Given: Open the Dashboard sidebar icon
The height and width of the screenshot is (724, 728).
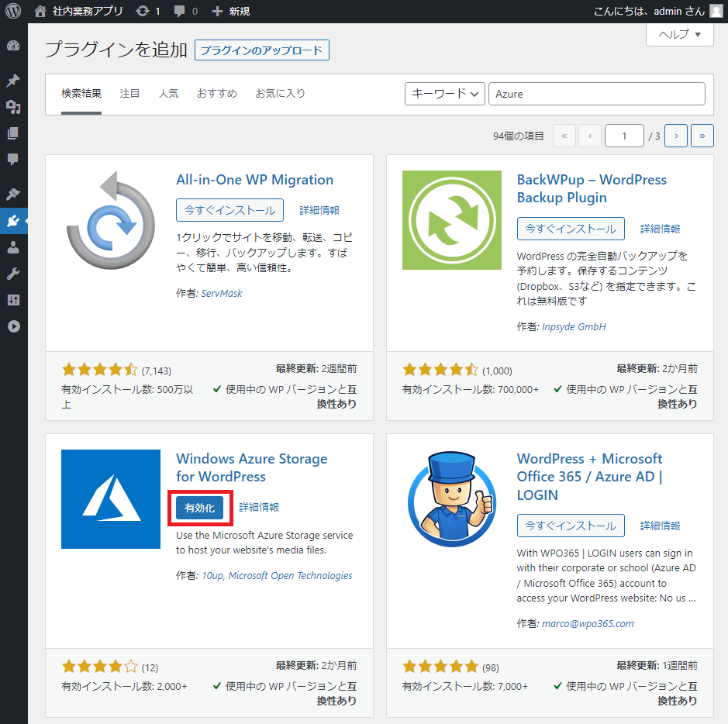Looking at the screenshot, I should point(13,46).
